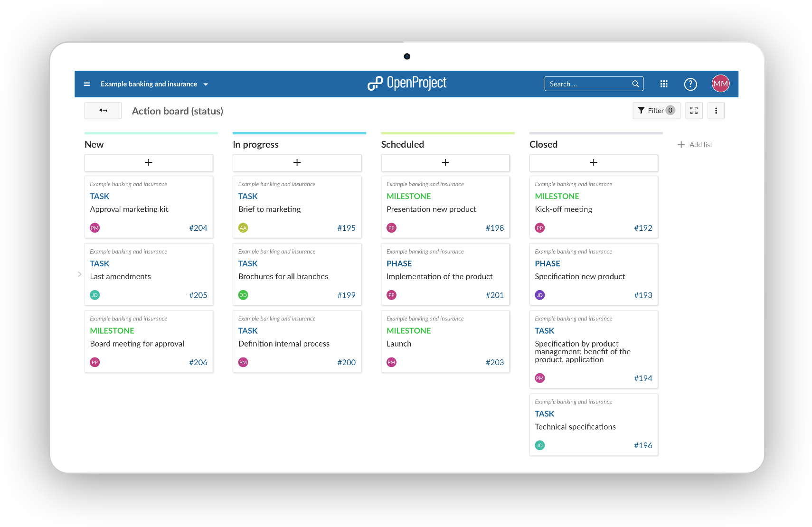Toggle fullscreen view of the board
Image resolution: width=812 pixels, height=527 pixels.
click(x=694, y=111)
